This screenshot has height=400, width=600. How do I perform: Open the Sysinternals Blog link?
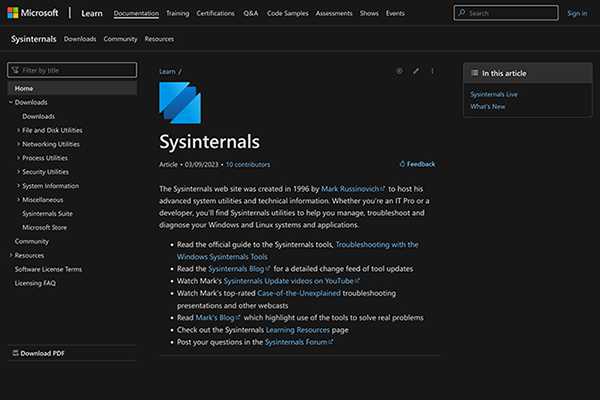pyautogui.click(x=239, y=269)
